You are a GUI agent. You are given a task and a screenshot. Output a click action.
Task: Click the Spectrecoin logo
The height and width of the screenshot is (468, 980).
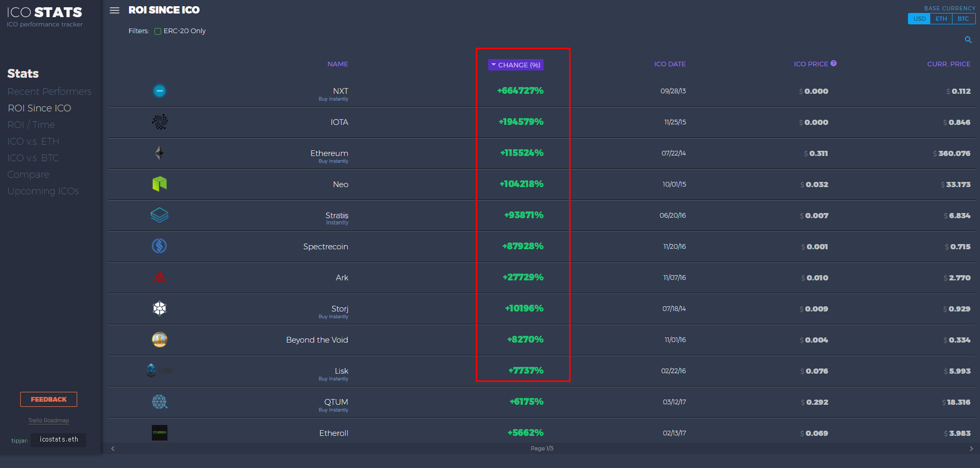[x=160, y=246]
